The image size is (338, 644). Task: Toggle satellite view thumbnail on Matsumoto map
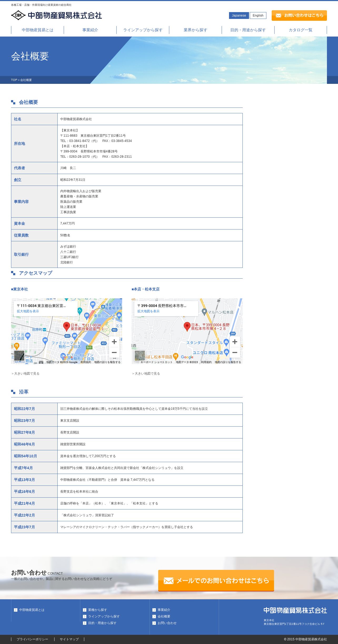[x=140, y=356]
